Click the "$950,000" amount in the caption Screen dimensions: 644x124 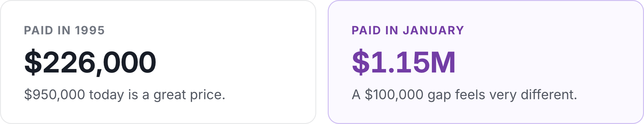(55, 95)
